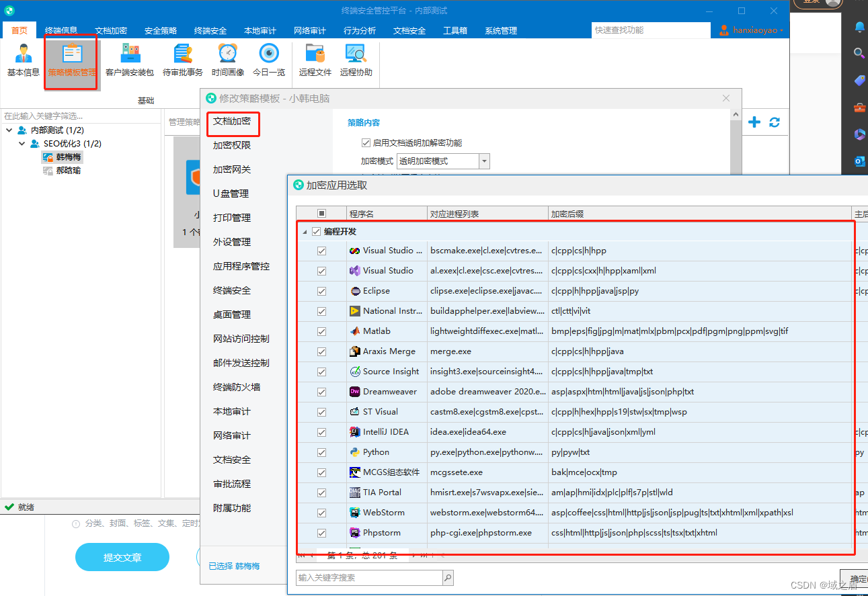Screen dimensions: 868x596
Task: Click the 策略模板管理 ribbon icon
Action: point(72,60)
